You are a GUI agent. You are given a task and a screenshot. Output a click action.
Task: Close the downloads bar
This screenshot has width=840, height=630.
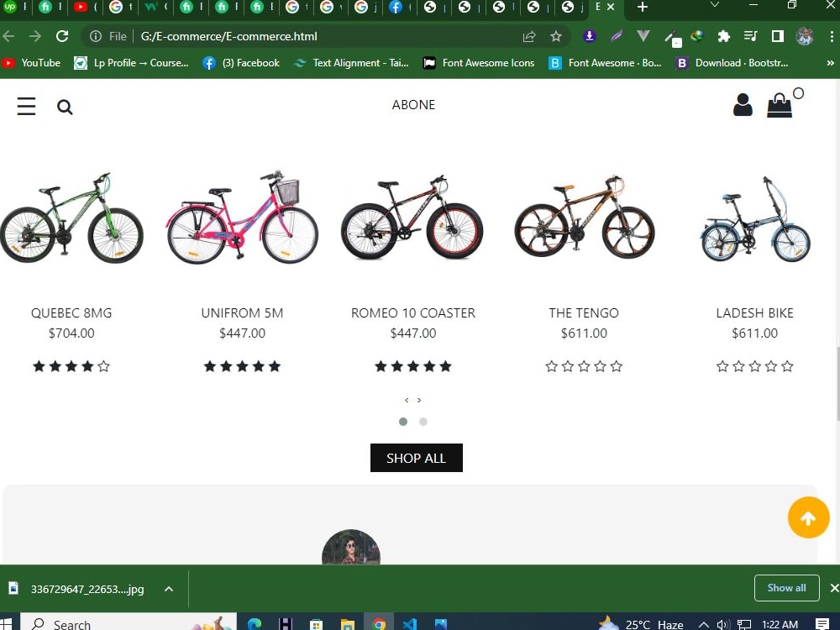tap(834, 588)
